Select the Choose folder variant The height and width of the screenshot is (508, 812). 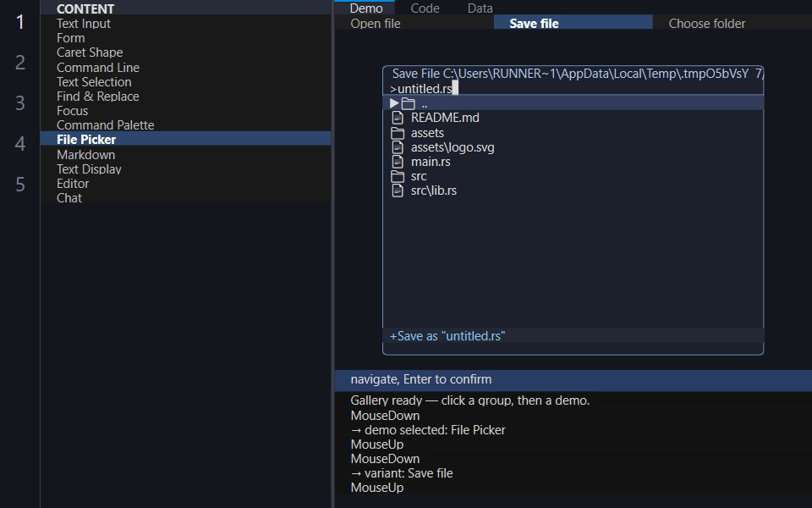tap(732, 24)
